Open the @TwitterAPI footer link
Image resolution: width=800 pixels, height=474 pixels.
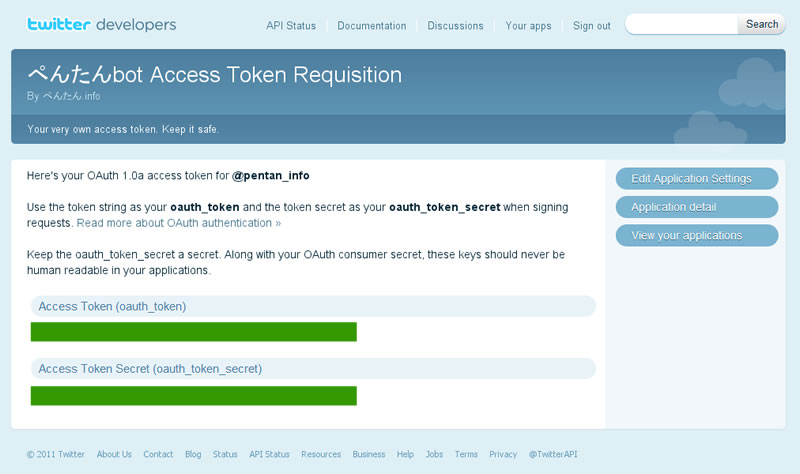click(553, 454)
